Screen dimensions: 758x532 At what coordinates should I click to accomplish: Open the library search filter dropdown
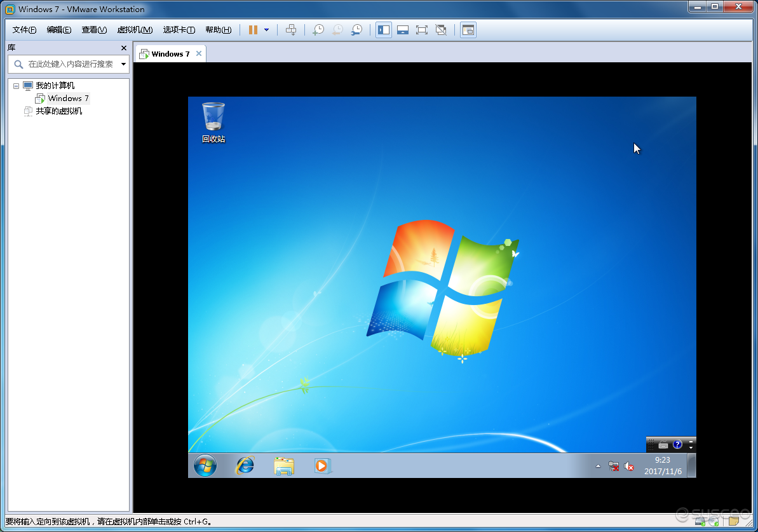point(124,64)
